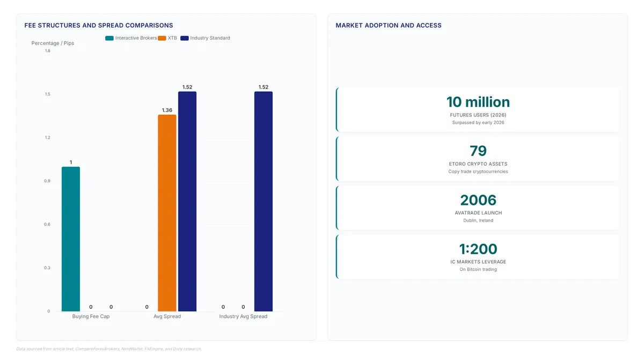Click the 1.8 y-axis tick label
Viewport: 644px width, 362px height.
pyautogui.click(x=47, y=51)
